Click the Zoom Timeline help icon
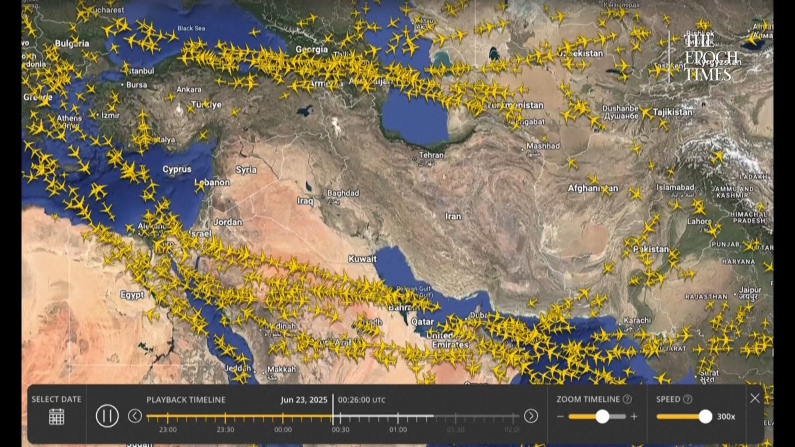The image size is (795, 447). (627, 400)
